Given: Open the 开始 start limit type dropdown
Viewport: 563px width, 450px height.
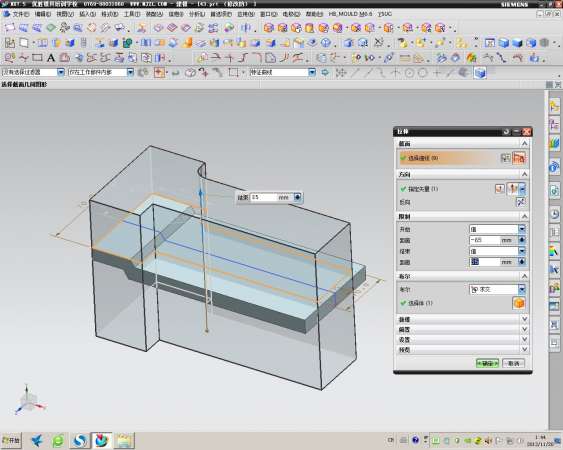Looking at the screenshot, I should (x=497, y=229).
